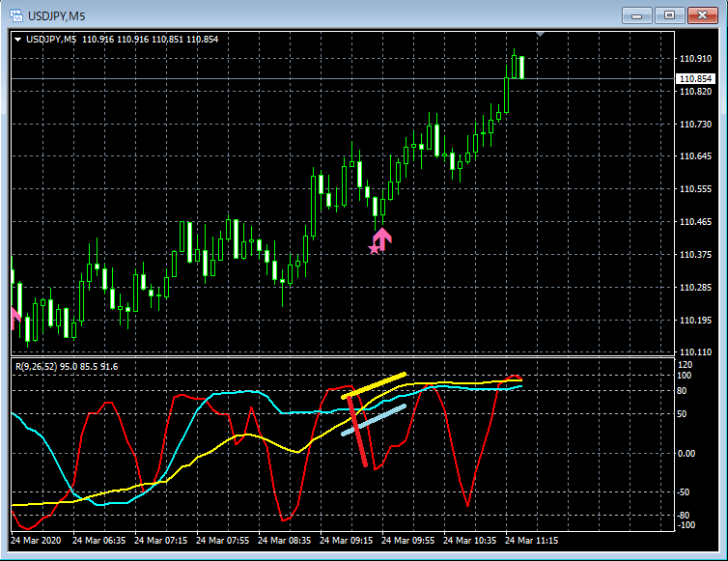Click the thick yellow trend line in indicator
The image size is (728, 561).
coord(374,385)
